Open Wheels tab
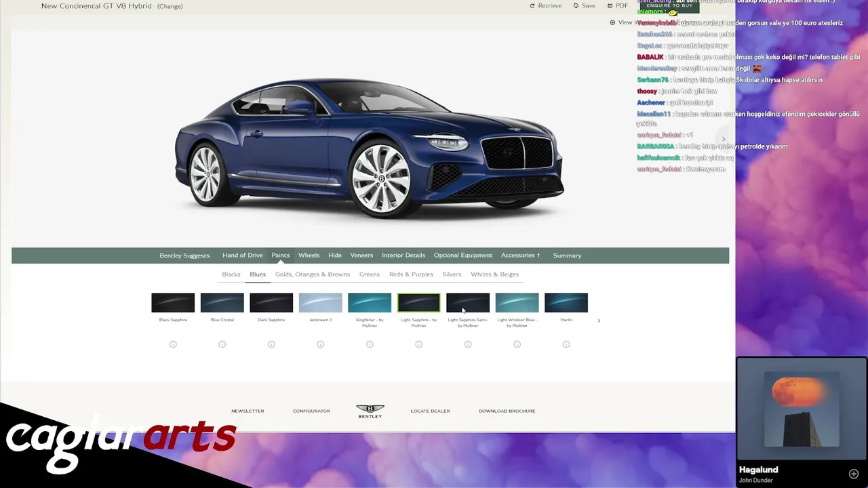Screen dimensions: 868x488 309,256
